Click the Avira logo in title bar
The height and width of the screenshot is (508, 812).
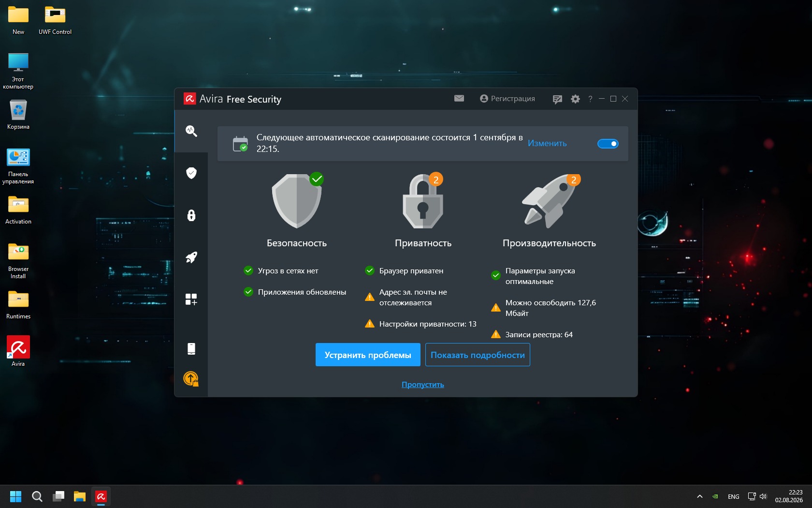(189, 99)
